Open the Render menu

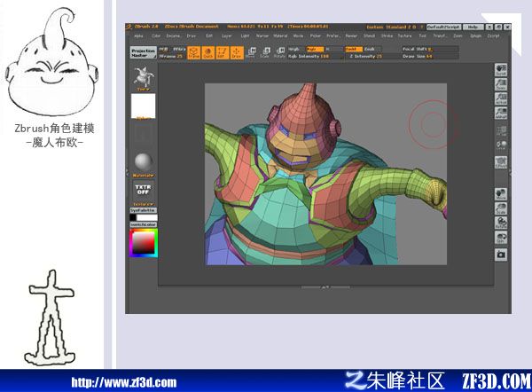(351, 35)
